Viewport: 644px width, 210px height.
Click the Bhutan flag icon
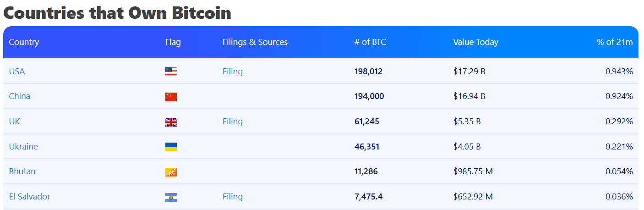[x=171, y=172]
